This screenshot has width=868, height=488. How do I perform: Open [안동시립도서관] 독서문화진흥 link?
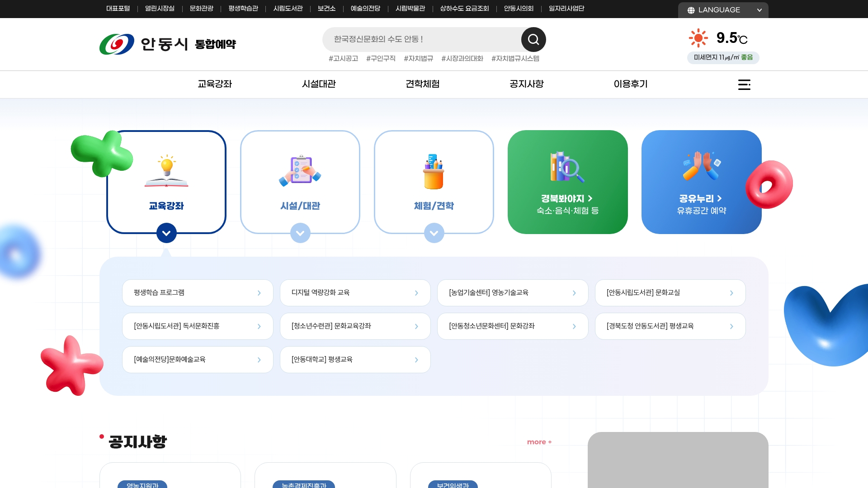pos(198,326)
